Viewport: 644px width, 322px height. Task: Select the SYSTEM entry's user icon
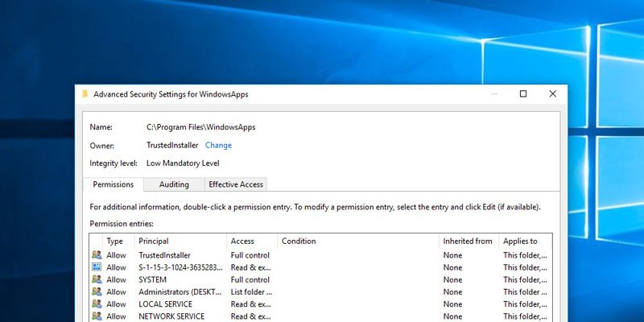point(97,279)
